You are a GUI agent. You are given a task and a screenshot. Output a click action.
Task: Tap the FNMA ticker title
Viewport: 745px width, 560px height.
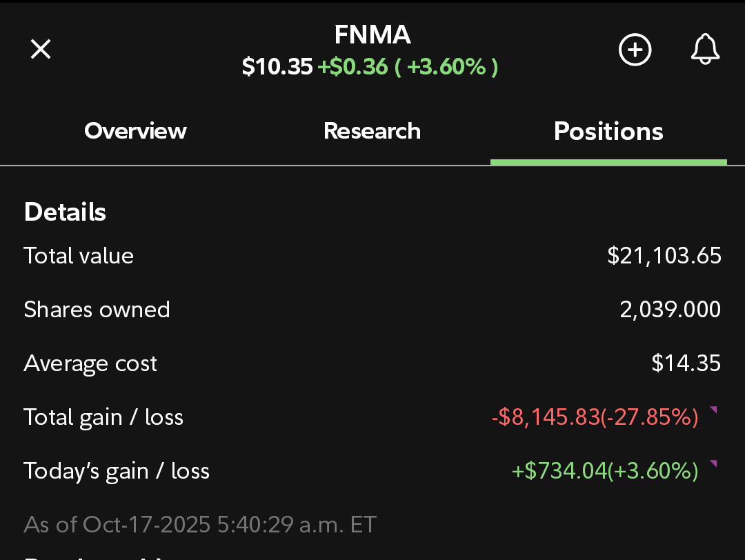[372, 34]
